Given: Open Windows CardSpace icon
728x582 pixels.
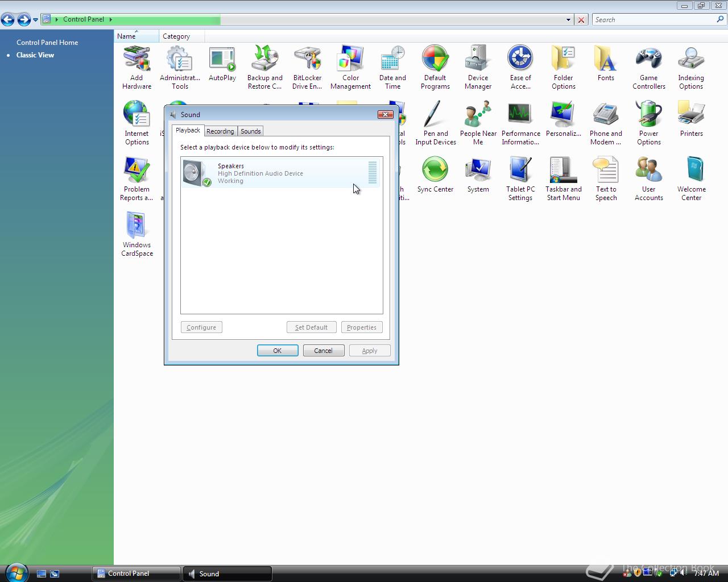Looking at the screenshot, I should pos(136,235).
